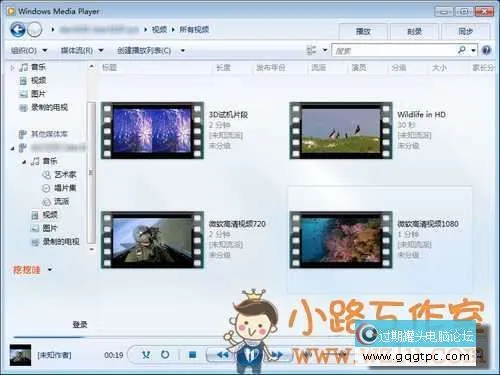Select the 微软高清视频720 thumbnail
The image size is (500, 375).
(152, 240)
